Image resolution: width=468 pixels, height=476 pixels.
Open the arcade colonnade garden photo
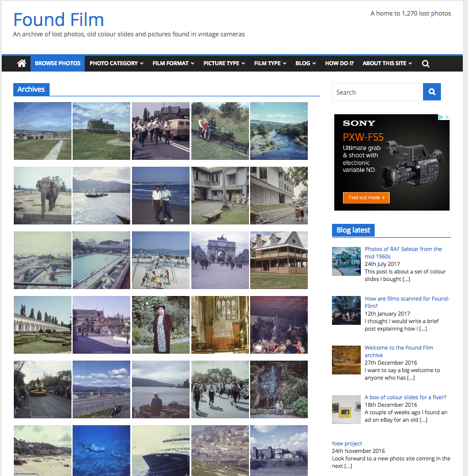click(x=43, y=325)
